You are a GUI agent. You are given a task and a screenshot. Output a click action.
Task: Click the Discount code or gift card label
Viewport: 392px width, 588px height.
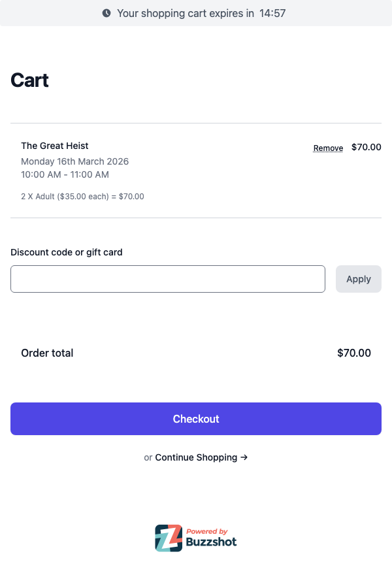point(67,252)
